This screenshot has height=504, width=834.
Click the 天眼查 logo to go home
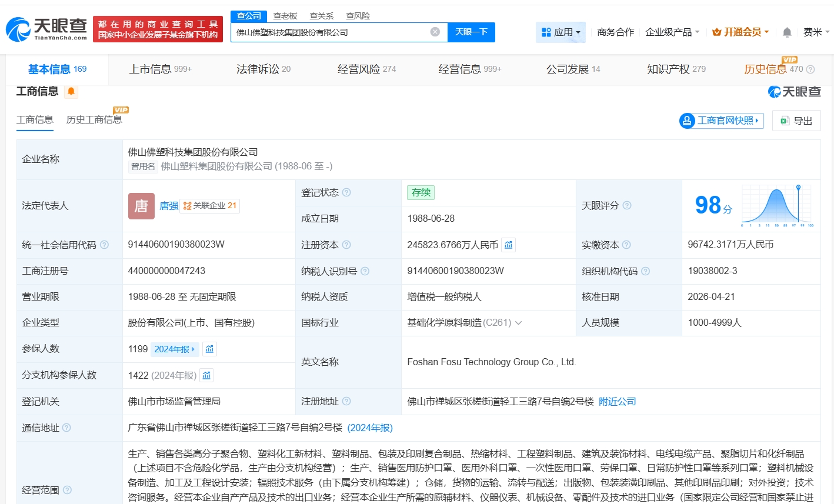click(47, 29)
